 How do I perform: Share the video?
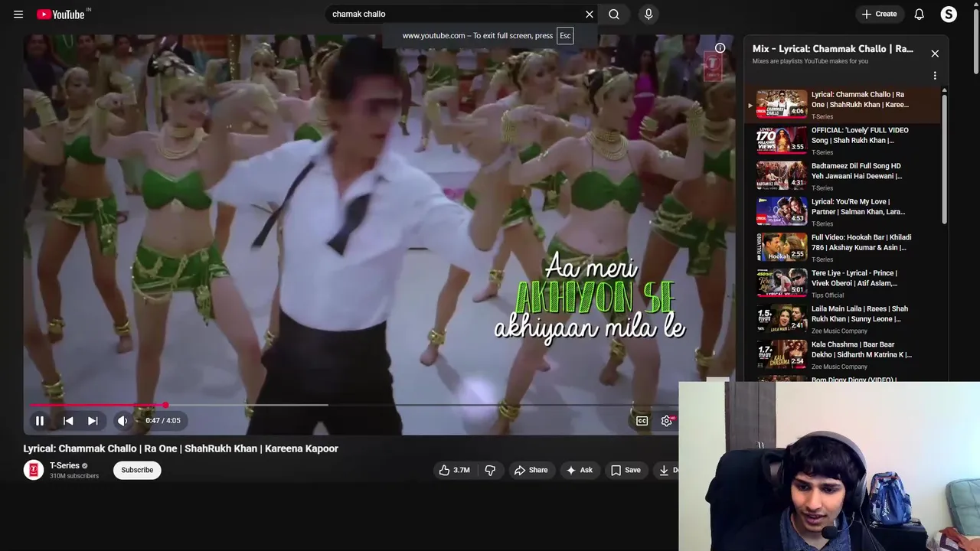(x=531, y=470)
